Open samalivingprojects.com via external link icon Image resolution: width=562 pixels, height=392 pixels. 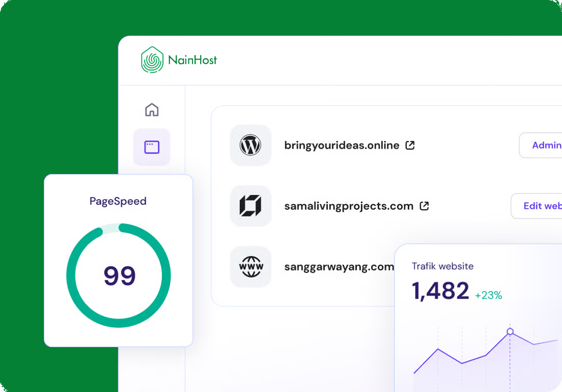pyautogui.click(x=424, y=206)
